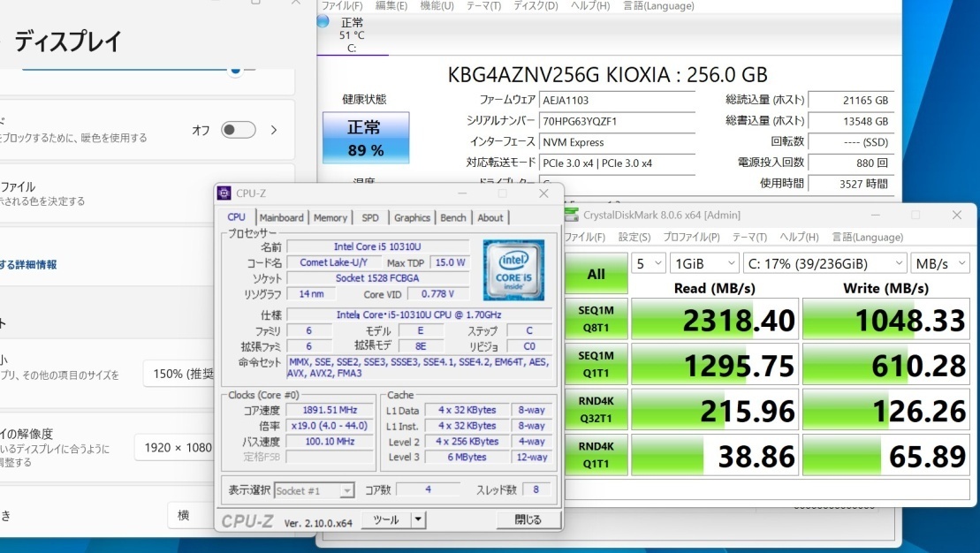980x553 pixels.
Task: Switch to the Memory tab in CPU-Z
Action: coord(330,217)
